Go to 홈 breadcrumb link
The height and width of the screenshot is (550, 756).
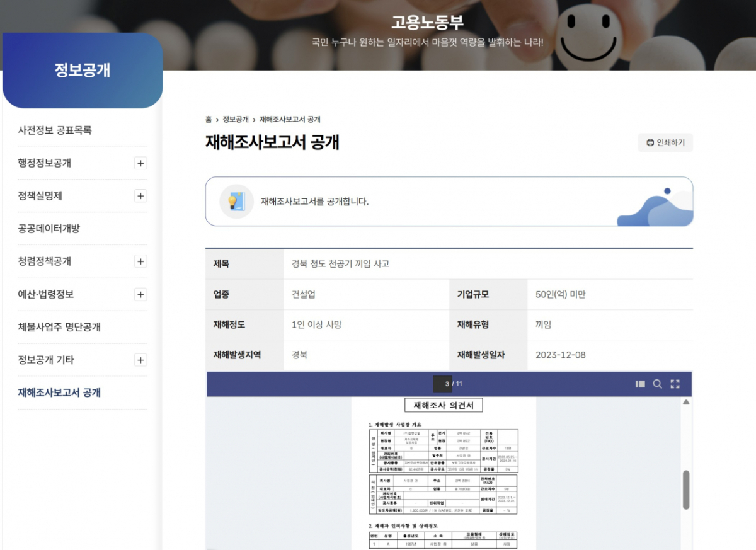click(209, 119)
